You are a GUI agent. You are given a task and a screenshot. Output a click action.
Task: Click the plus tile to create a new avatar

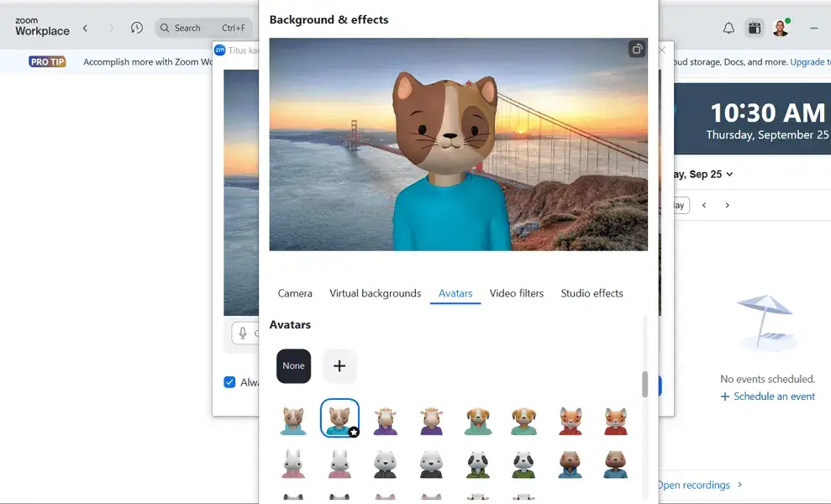click(x=339, y=366)
